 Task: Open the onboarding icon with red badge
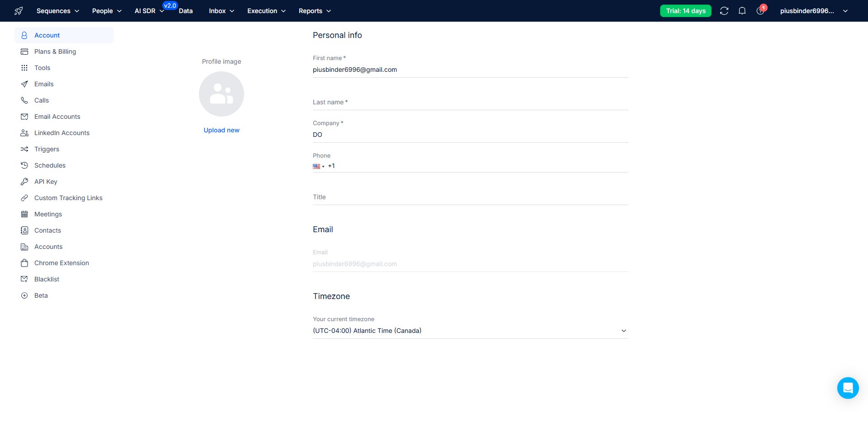(760, 11)
